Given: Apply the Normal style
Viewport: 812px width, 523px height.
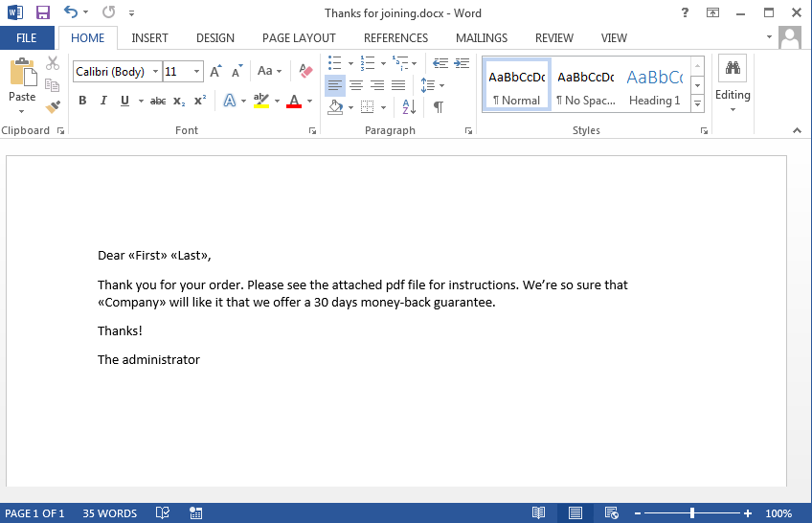Looking at the screenshot, I should tap(516, 85).
